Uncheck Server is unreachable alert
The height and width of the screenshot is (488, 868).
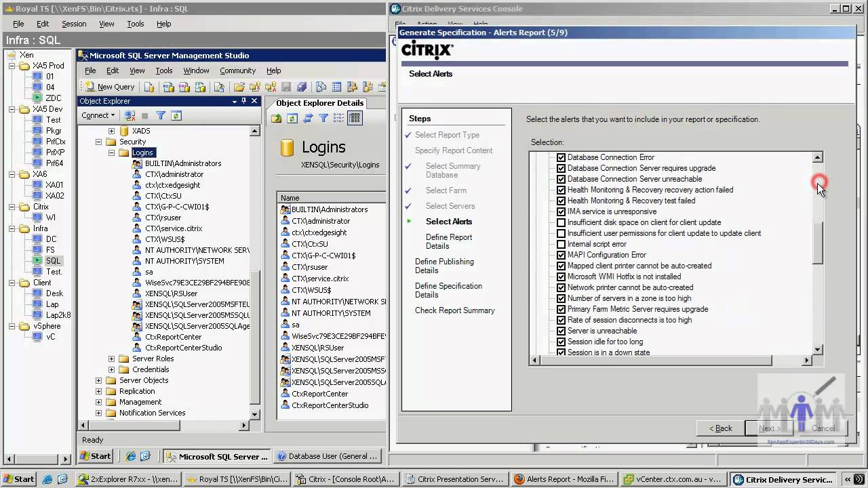(x=561, y=331)
